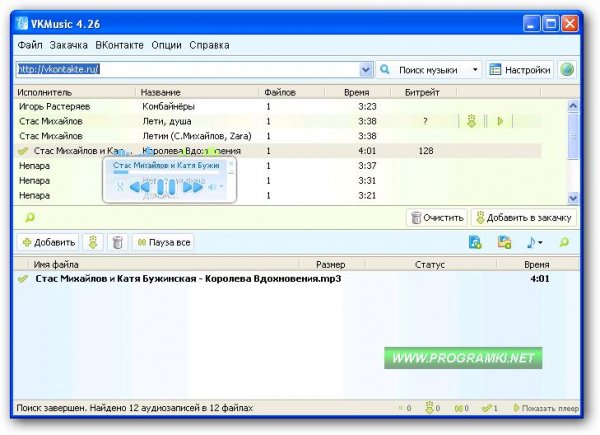Click the volume icon in mini player
Image resolution: width=600 pixels, height=435 pixels.
point(212,187)
